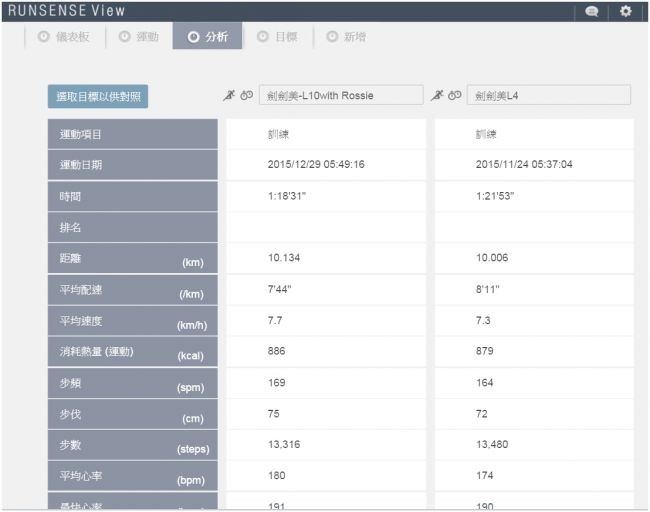The image size is (650, 512).
Task: Click cadence value 169
Action: (276, 383)
